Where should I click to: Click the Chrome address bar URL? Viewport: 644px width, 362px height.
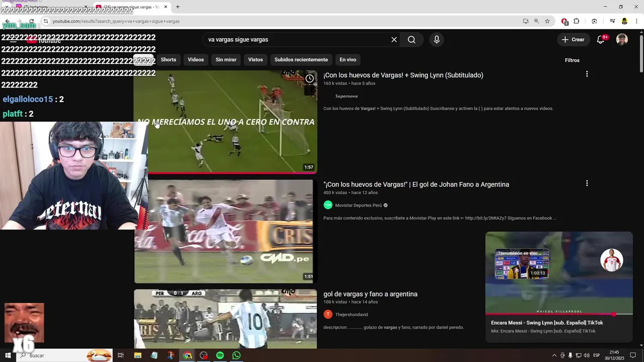point(116,21)
